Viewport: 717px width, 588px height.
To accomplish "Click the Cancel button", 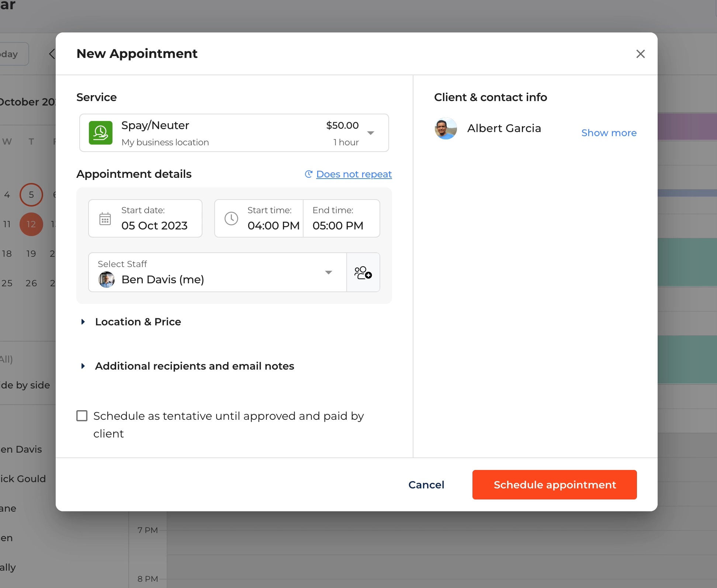I will pos(426,485).
